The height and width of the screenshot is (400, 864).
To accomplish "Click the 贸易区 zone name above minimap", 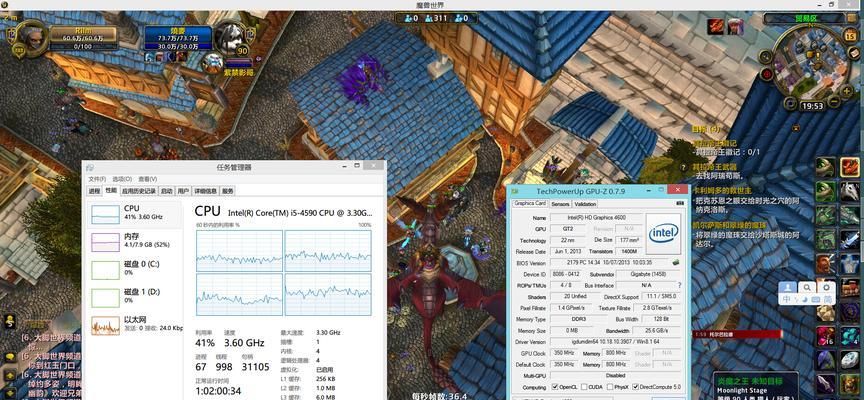I will tap(804, 18).
